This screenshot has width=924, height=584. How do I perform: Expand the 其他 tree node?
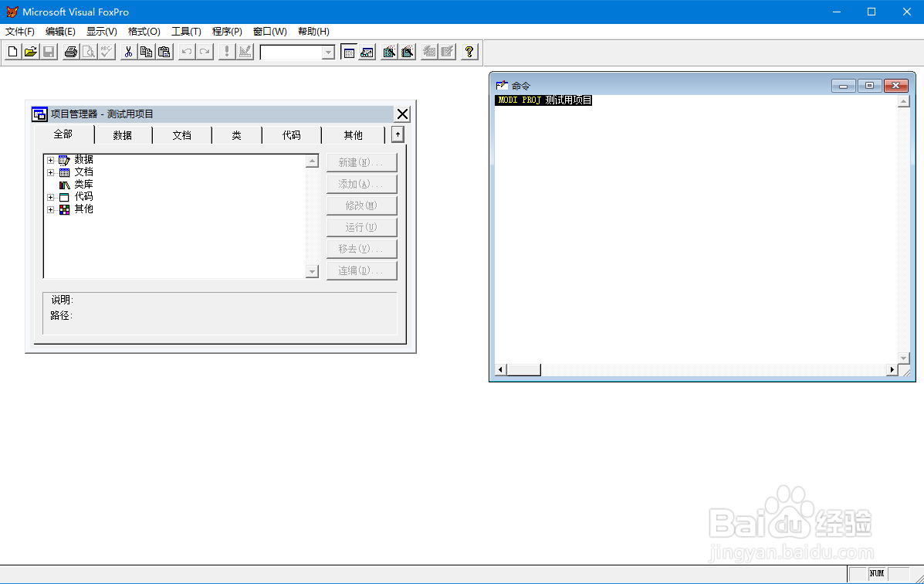51,209
